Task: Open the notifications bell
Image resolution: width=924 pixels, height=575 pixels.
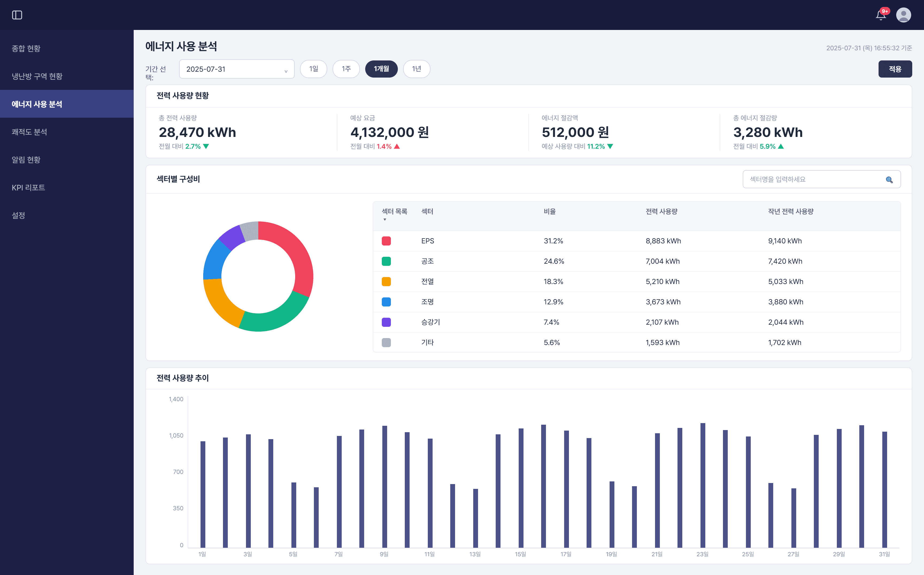Action: [x=881, y=15]
